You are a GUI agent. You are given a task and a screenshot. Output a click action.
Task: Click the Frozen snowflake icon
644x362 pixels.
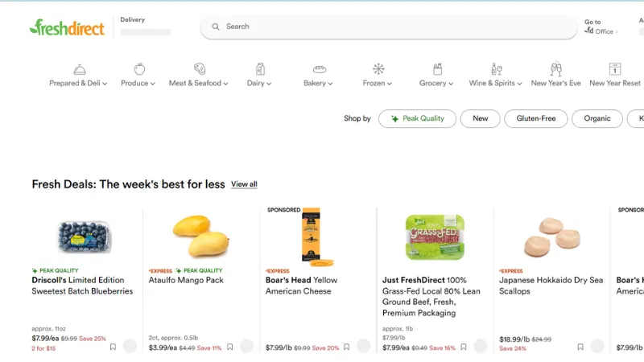pos(378,69)
